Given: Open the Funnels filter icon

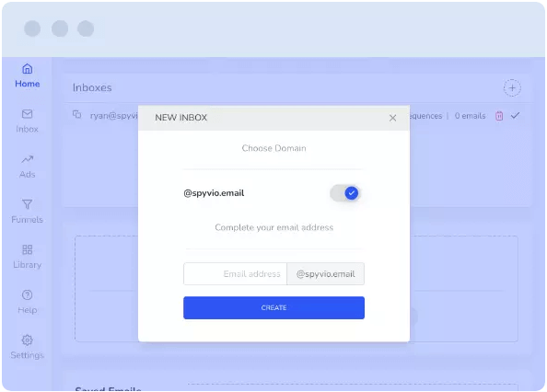Looking at the screenshot, I should click(28, 204).
